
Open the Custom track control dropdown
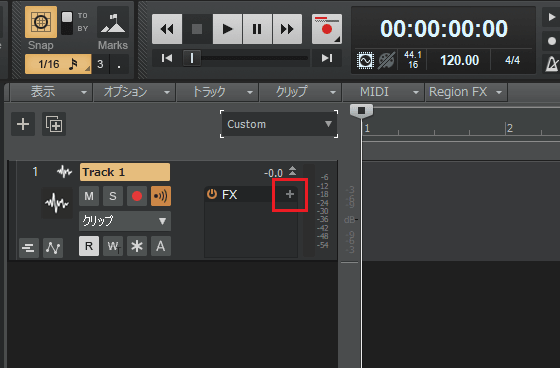click(279, 124)
